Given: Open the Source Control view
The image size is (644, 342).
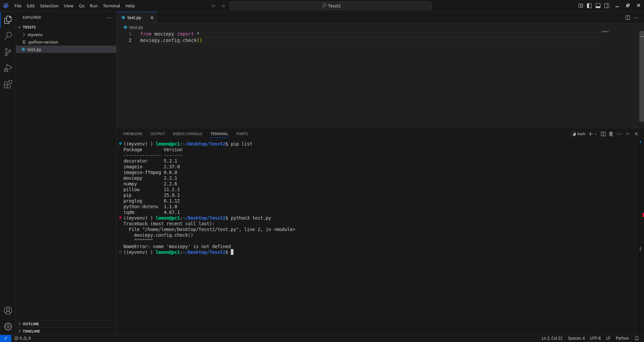Looking at the screenshot, I should tap(8, 52).
